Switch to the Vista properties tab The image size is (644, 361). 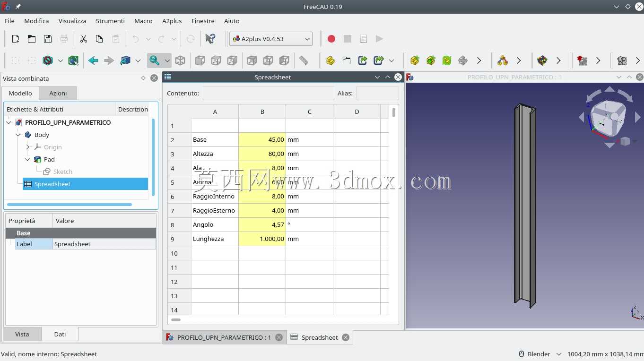[x=22, y=334]
